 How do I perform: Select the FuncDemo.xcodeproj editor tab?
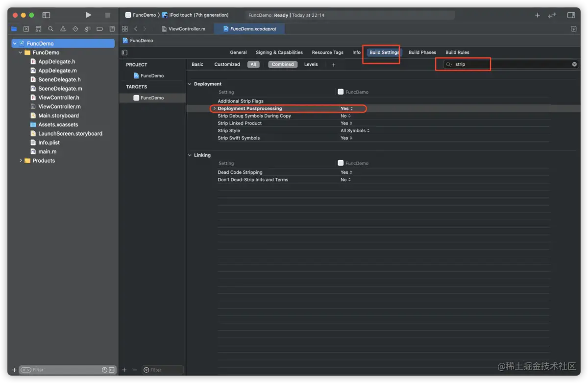click(x=249, y=29)
